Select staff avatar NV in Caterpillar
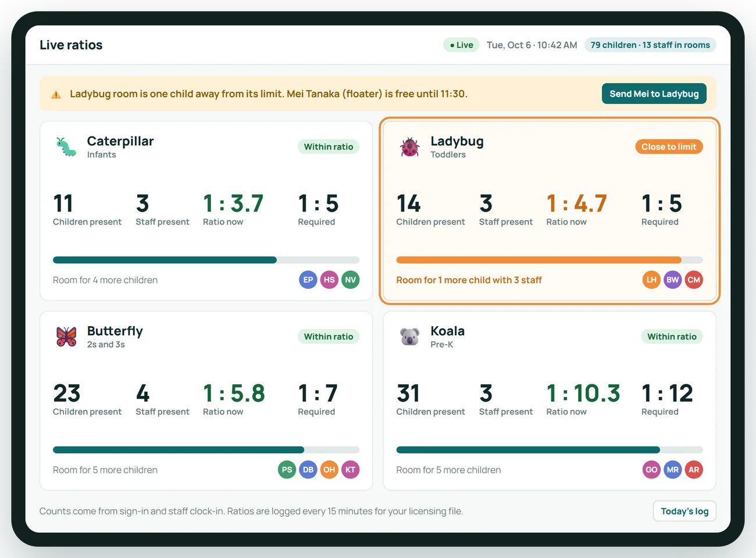 (351, 280)
